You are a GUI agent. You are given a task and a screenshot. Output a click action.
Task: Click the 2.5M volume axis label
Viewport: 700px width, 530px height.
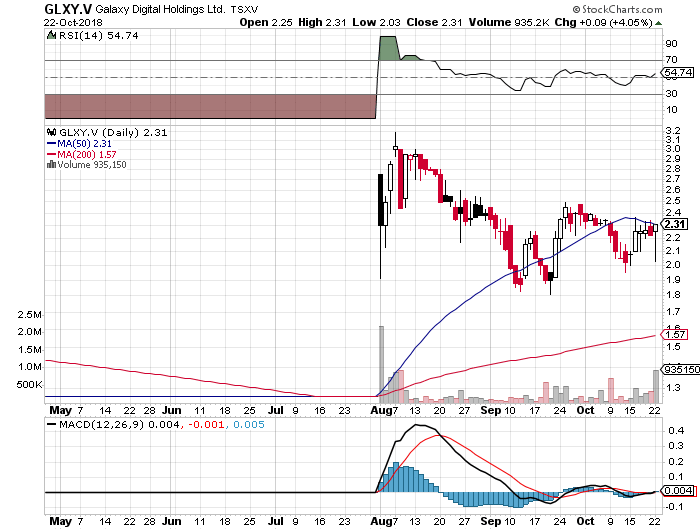click(x=29, y=315)
